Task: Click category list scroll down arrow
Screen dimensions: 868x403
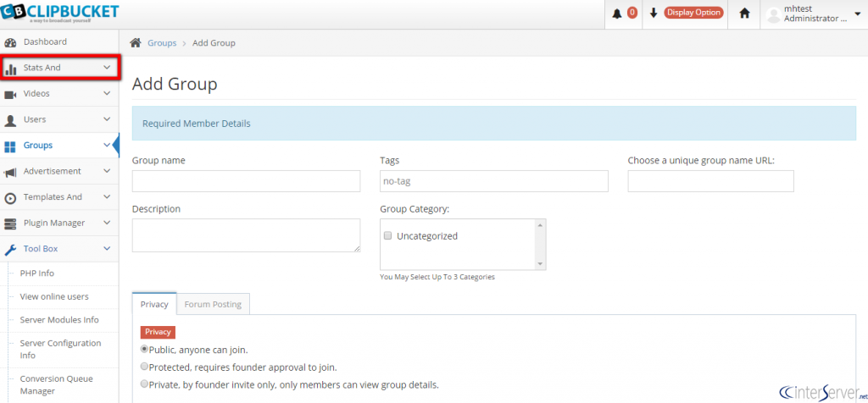Action: (x=540, y=264)
